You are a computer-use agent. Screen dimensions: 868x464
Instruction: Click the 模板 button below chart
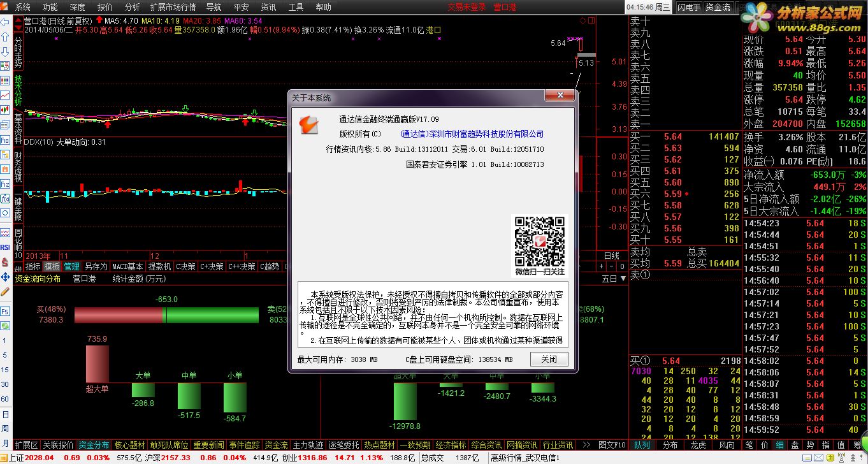coord(52,266)
